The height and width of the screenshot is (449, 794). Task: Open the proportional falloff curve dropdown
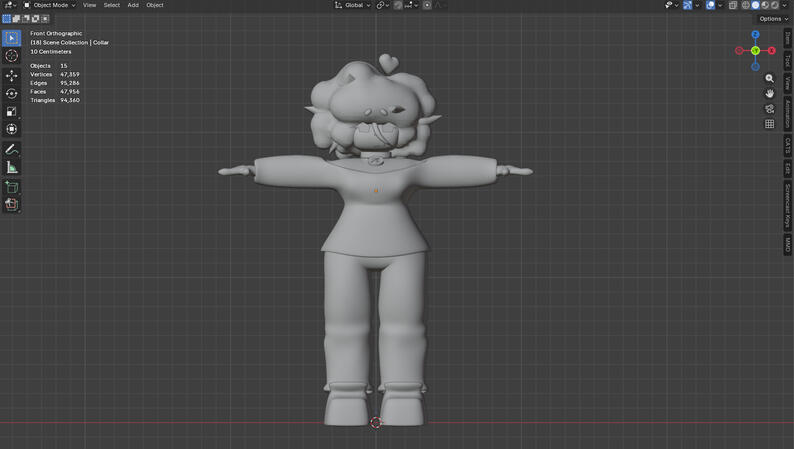(x=439, y=5)
